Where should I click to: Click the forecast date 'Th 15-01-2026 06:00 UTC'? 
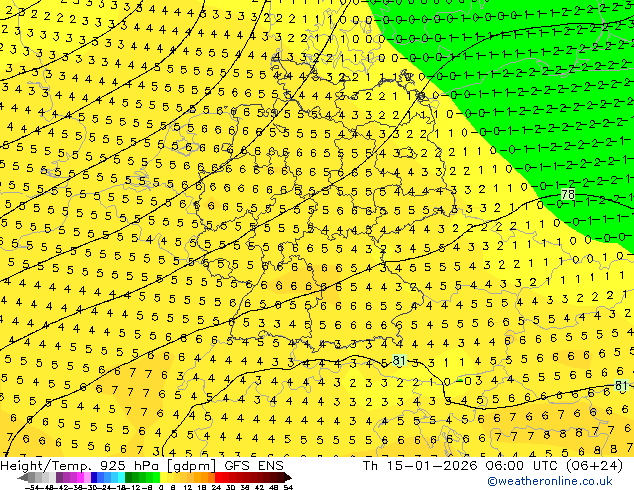point(460,466)
